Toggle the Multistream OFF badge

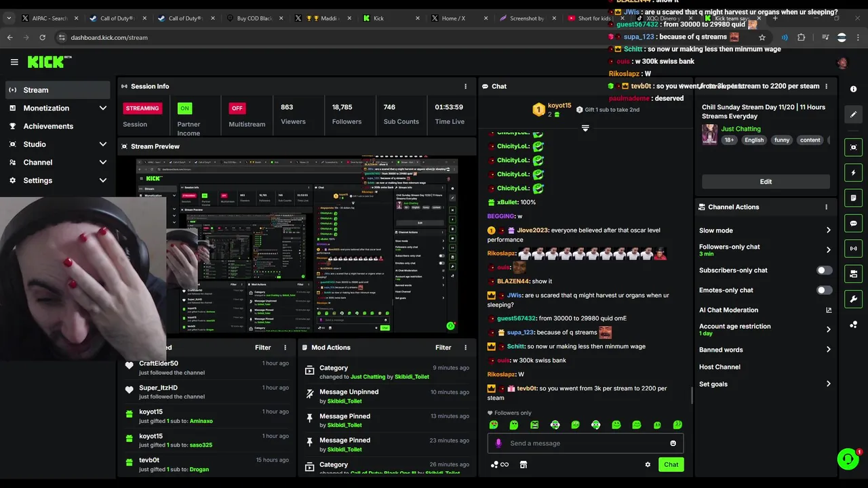pyautogui.click(x=237, y=108)
